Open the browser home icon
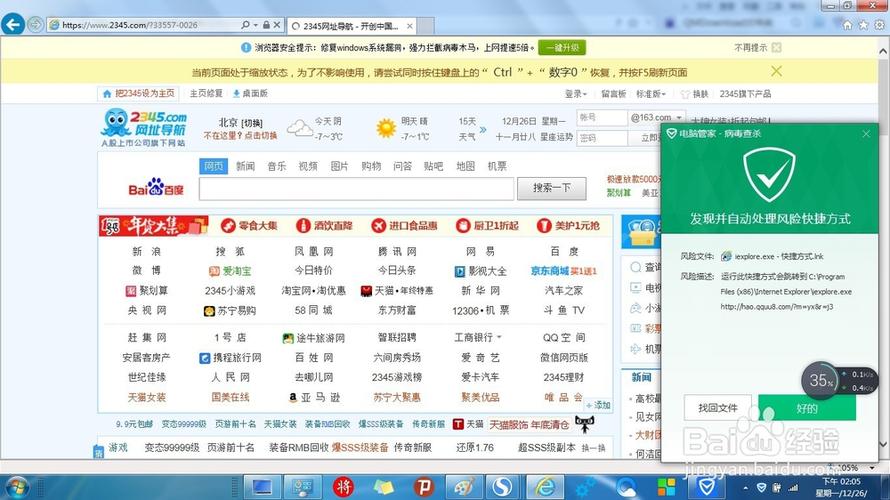 [x=847, y=25]
